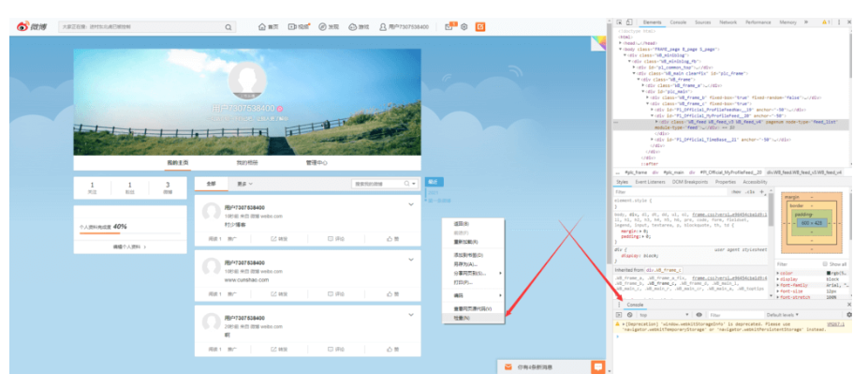
Task: Toggle Show all checkbox in computed styles
Action: (x=825, y=264)
